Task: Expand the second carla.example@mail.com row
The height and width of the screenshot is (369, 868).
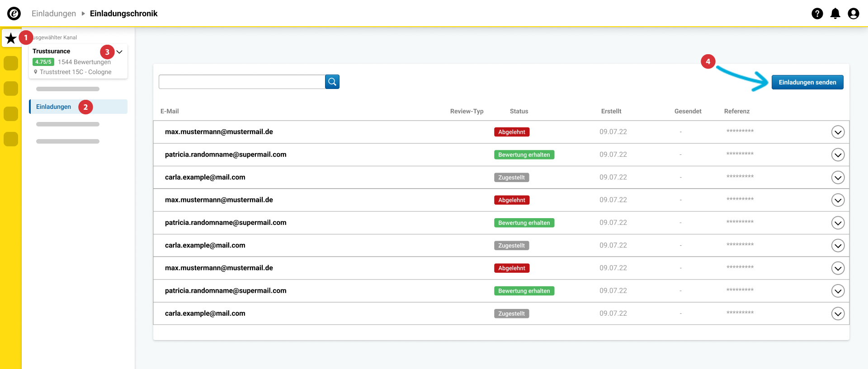Action: [x=838, y=246]
